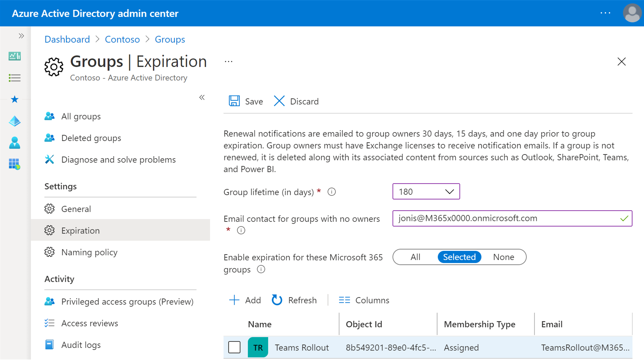Select the All toggle for Microsoft 365 groups

tap(415, 257)
